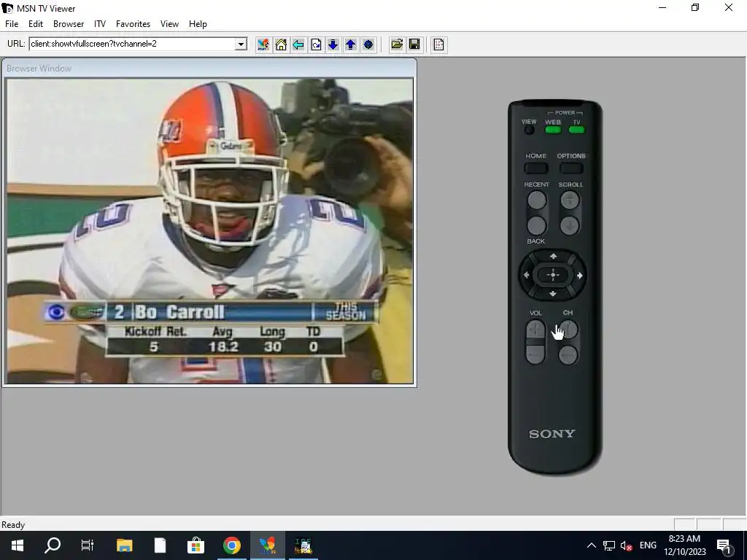Open taskbar Search
Screen dimensions: 747x560
53,545
